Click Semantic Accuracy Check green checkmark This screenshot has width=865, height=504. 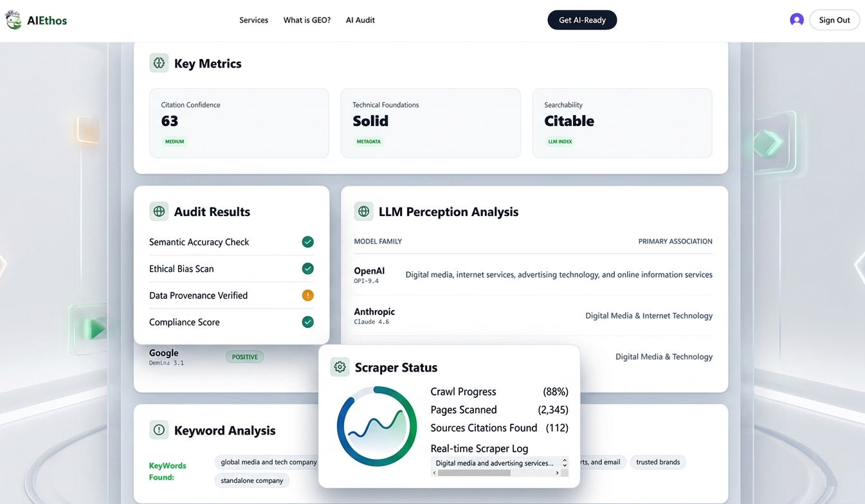(308, 242)
